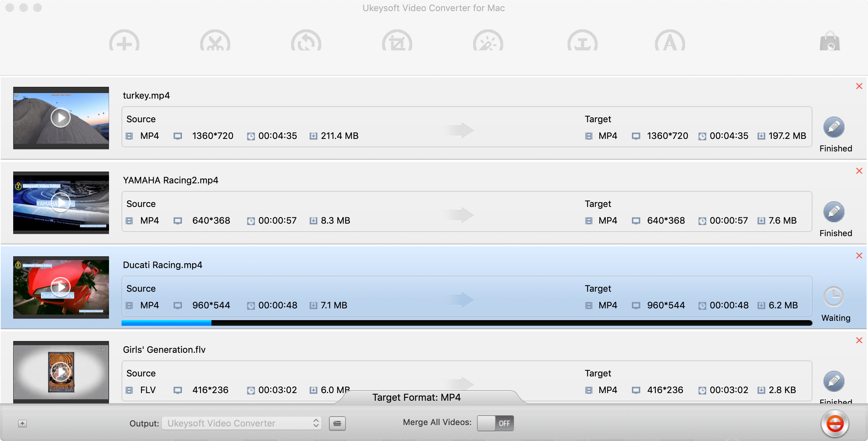Click turkey.mp4 Finished edit icon
Viewport: 868px width, 441px height.
coord(834,128)
